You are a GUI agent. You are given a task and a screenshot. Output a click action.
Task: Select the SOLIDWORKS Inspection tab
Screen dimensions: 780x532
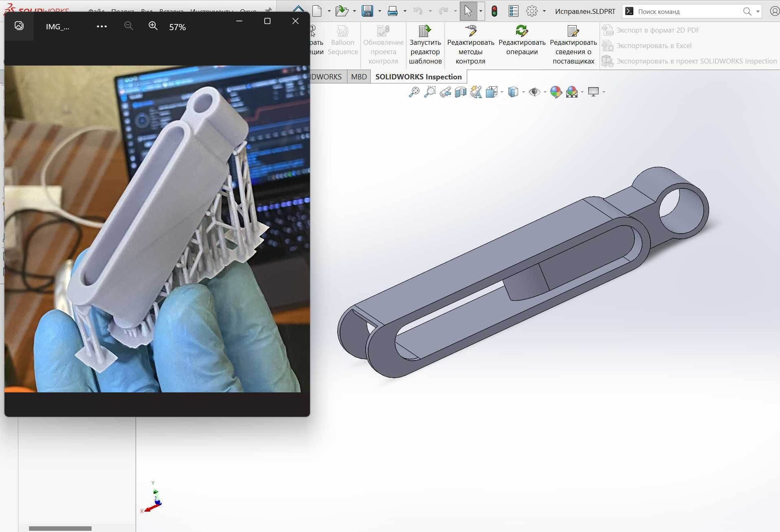(418, 77)
